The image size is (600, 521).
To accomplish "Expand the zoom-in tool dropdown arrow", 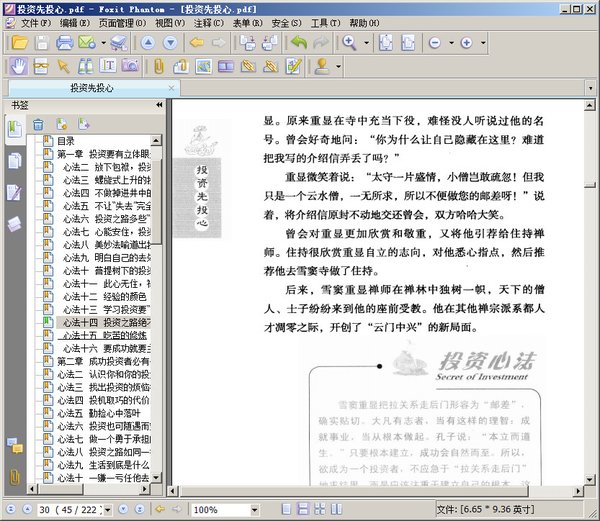I will coord(364,43).
